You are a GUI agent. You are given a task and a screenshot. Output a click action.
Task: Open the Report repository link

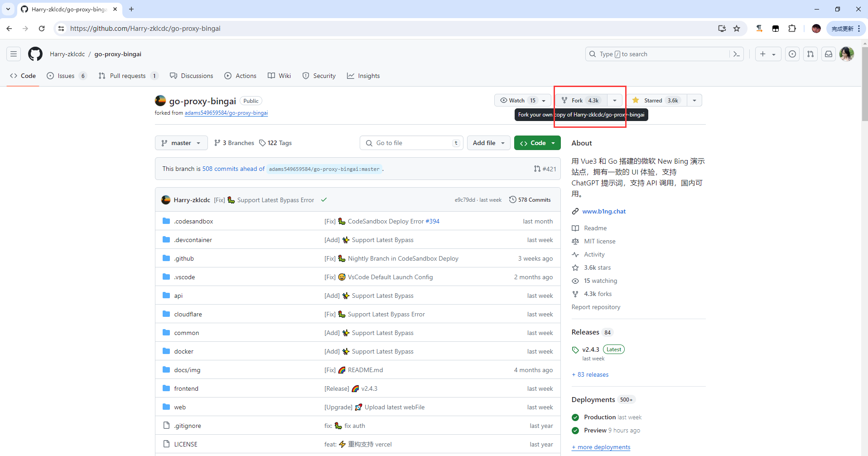coord(596,307)
